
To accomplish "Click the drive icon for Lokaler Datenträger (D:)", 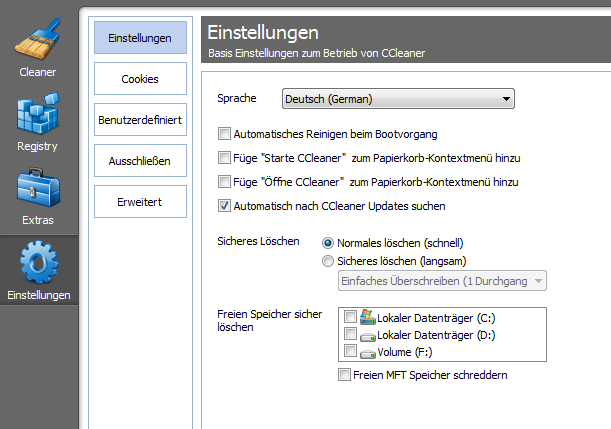I will [x=367, y=336].
